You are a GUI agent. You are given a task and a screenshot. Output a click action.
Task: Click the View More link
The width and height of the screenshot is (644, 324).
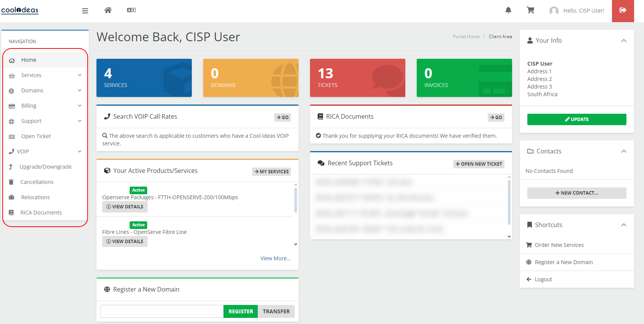coord(276,258)
